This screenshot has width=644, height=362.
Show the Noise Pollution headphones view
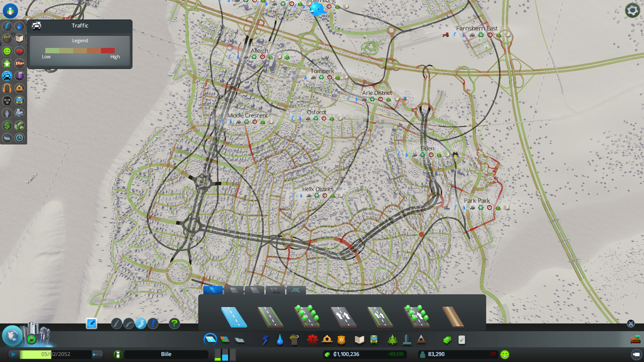coord(7,88)
